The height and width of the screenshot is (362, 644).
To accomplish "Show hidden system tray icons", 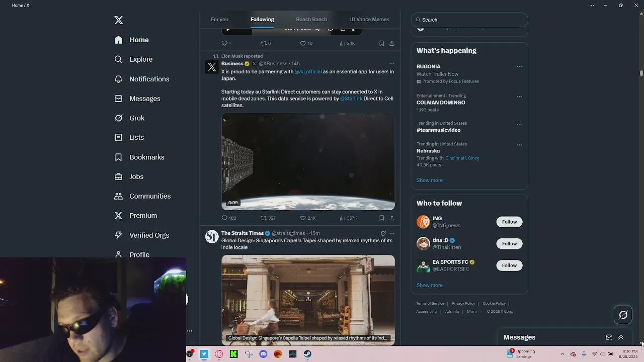I will (562, 354).
